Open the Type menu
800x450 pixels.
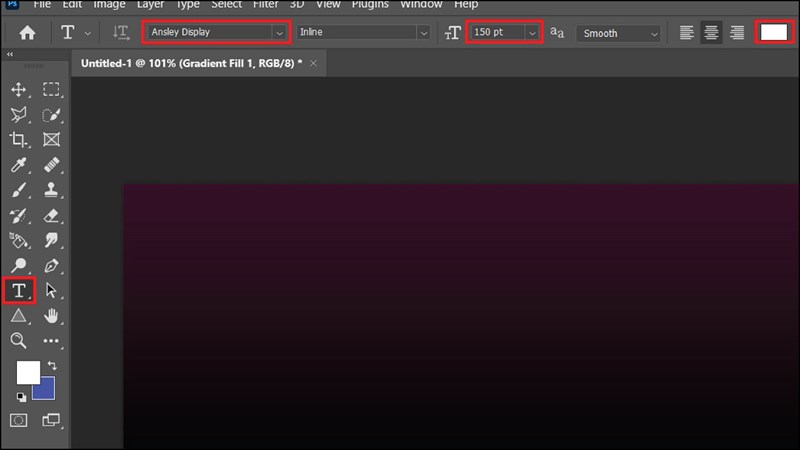click(x=188, y=5)
